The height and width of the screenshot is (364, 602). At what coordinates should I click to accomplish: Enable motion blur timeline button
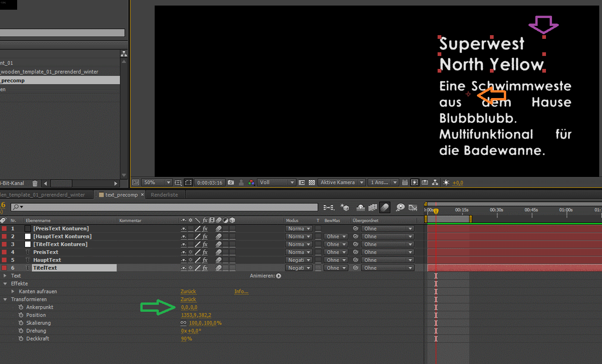[385, 208]
